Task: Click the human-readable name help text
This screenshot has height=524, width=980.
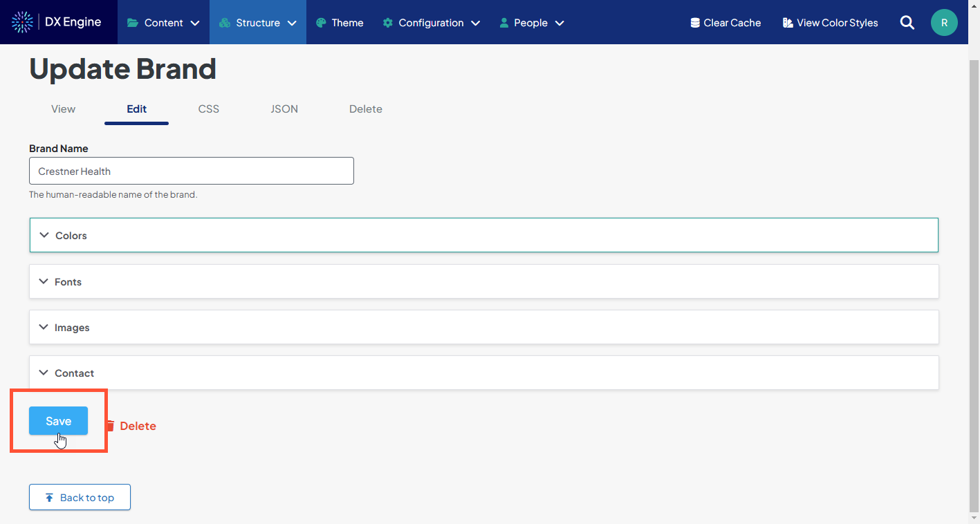Action: pos(113,195)
